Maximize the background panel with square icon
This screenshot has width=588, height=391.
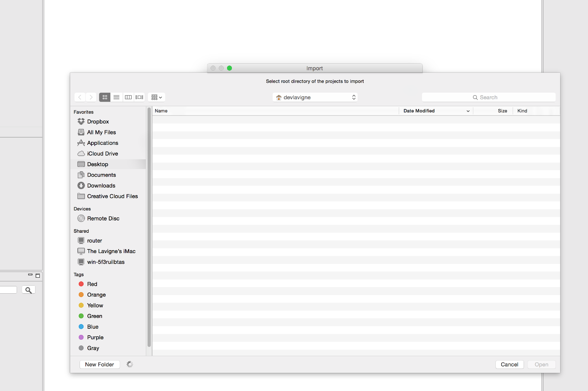point(38,276)
